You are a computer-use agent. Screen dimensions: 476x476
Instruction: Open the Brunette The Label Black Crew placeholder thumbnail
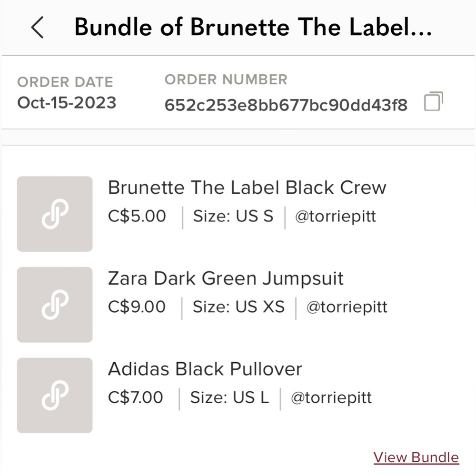tap(54, 214)
